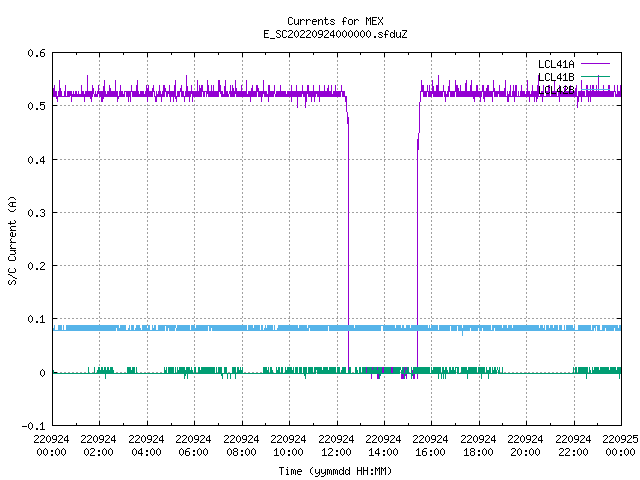The height and width of the screenshot is (480, 640).
Task: Click the chart title "Currents for MEX"
Action: (335, 21)
